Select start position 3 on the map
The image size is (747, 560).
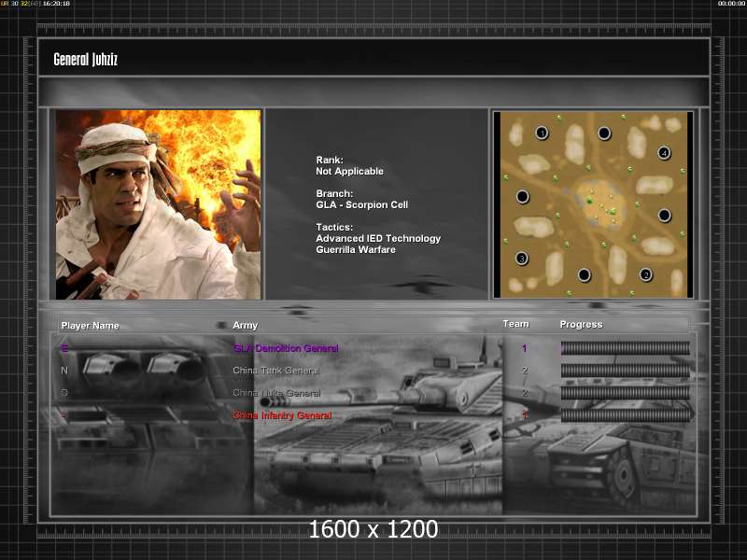tap(522, 259)
